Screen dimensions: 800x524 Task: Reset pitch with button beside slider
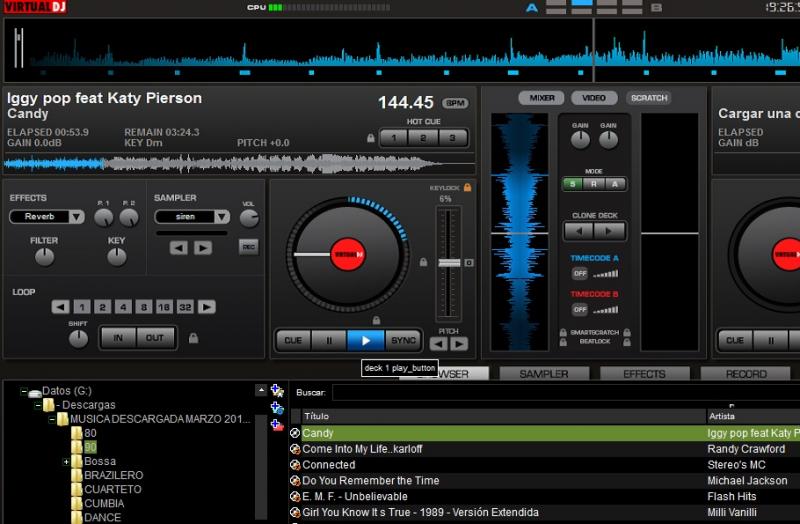point(469,263)
